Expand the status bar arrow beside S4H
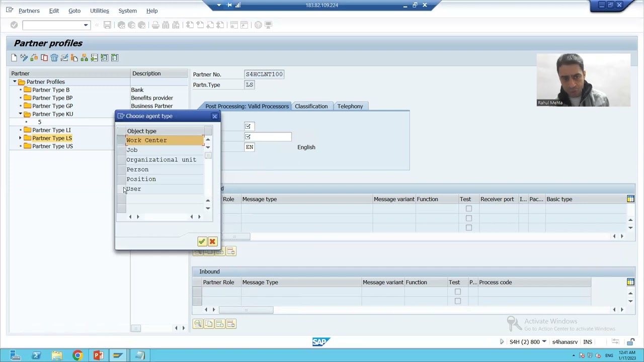Viewport: 644px width, 362px height. 502,342
